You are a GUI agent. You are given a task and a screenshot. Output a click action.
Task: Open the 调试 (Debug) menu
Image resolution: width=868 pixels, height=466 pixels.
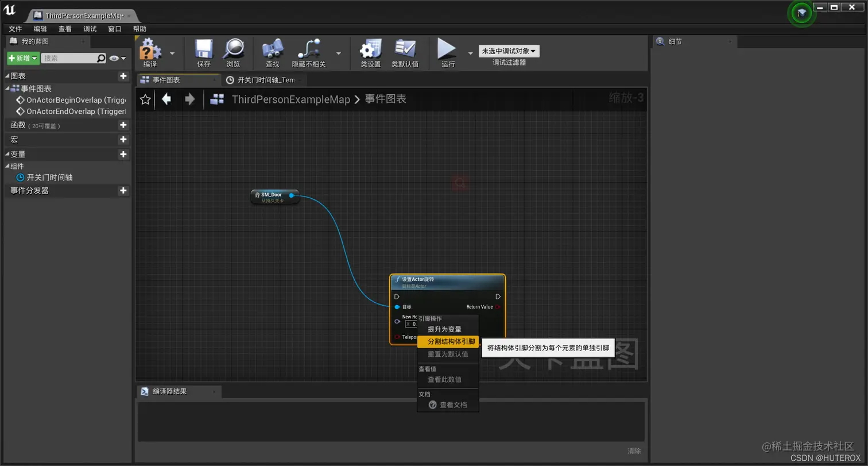90,29
